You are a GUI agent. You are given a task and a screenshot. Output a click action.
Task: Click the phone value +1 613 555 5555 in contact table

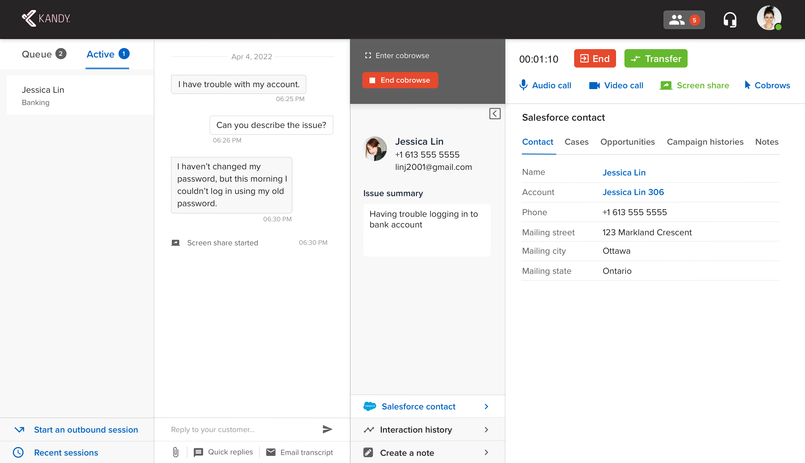(x=635, y=212)
